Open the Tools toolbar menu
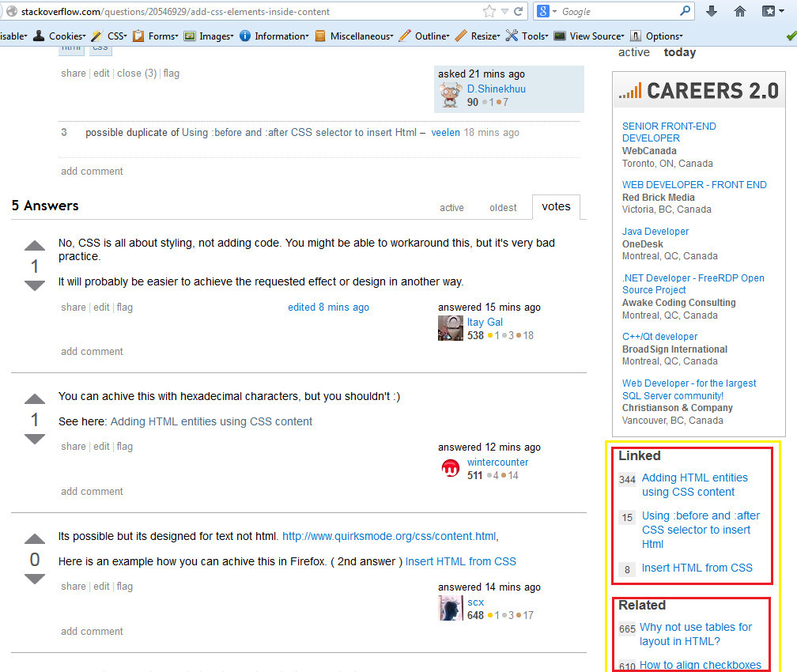The height and width of the screenshot is (672, 797). 527,36
